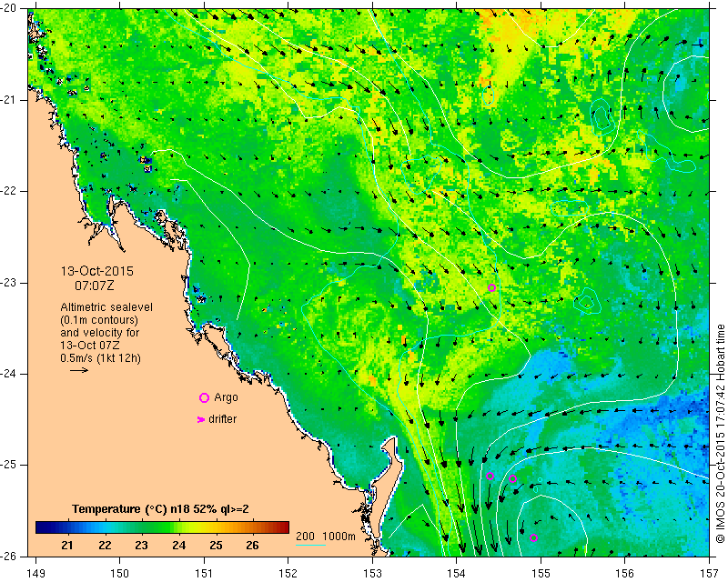Select the southernmost Argo marker near -25.8
The width and height of the screenshot is (728, 582).
(x=534, y=538)
